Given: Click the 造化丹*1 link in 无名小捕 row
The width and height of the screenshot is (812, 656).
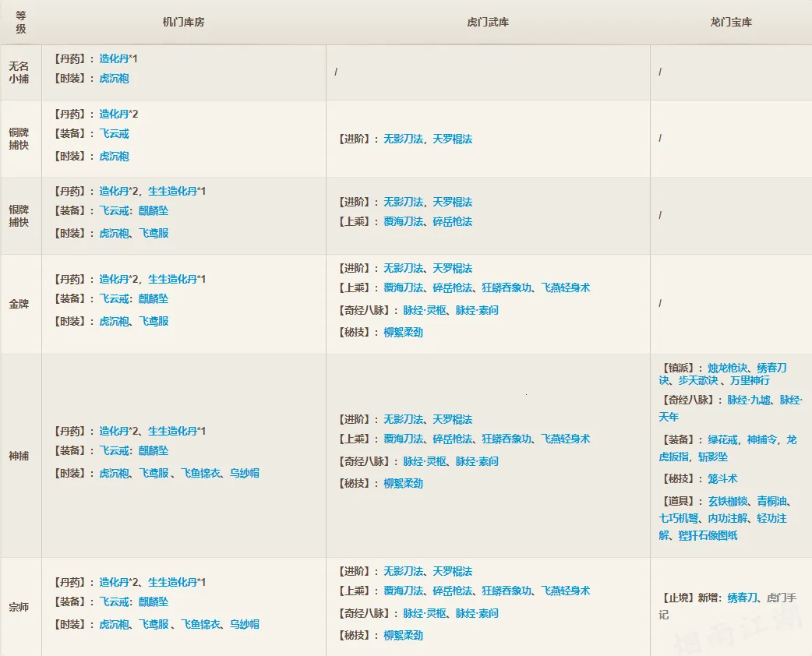Looking at the screenshot, I should click(x=118, y=59).
